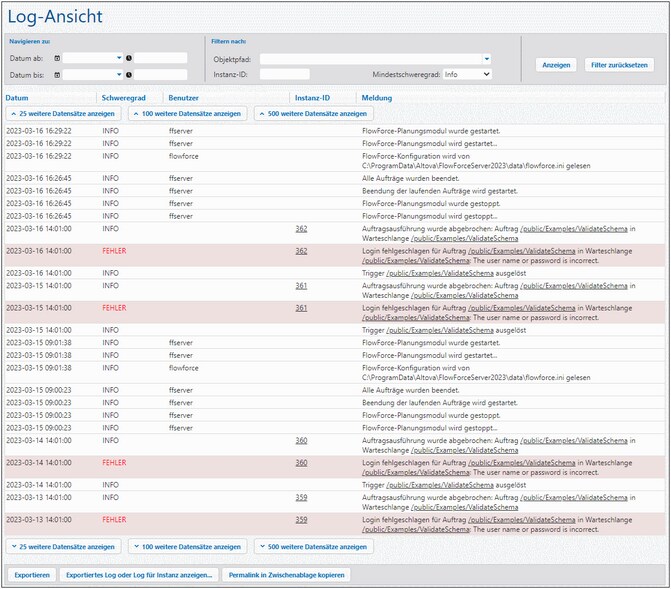The image size is (671, 589).
Task: Click the Exportieren button
Action: tap(32, 575)
